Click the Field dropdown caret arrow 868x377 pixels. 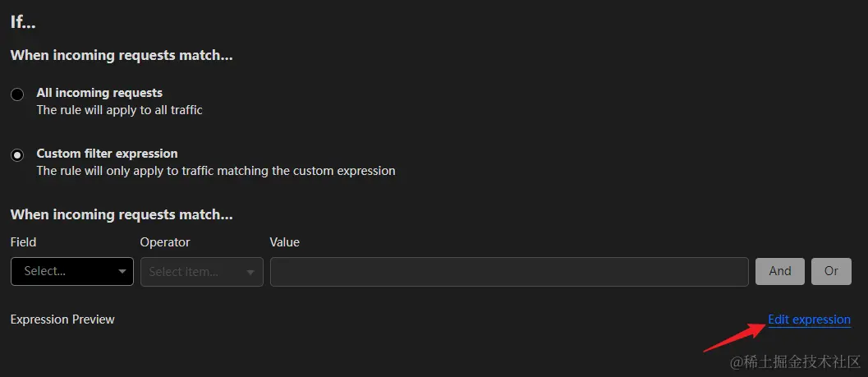[x=122, y=272]
